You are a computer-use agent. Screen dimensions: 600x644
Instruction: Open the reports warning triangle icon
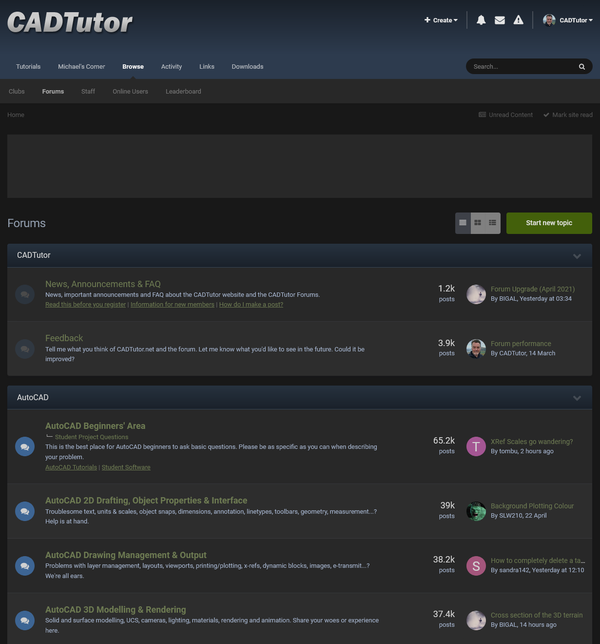coord(518,20)
